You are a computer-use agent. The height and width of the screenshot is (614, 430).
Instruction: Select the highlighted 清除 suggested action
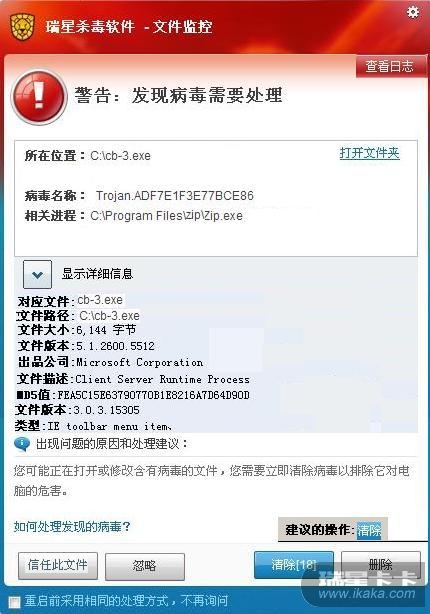(369, 530)
